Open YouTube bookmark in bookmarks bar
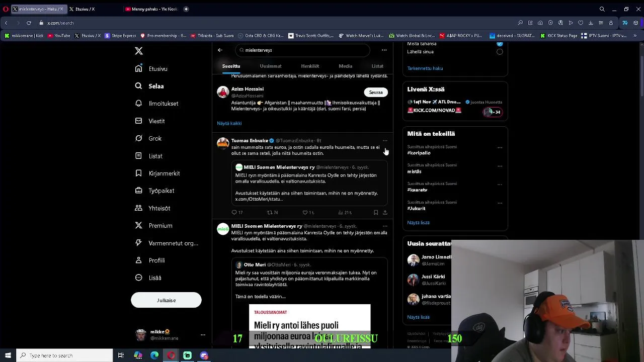 pyautogui.click(x=59, y=36)
